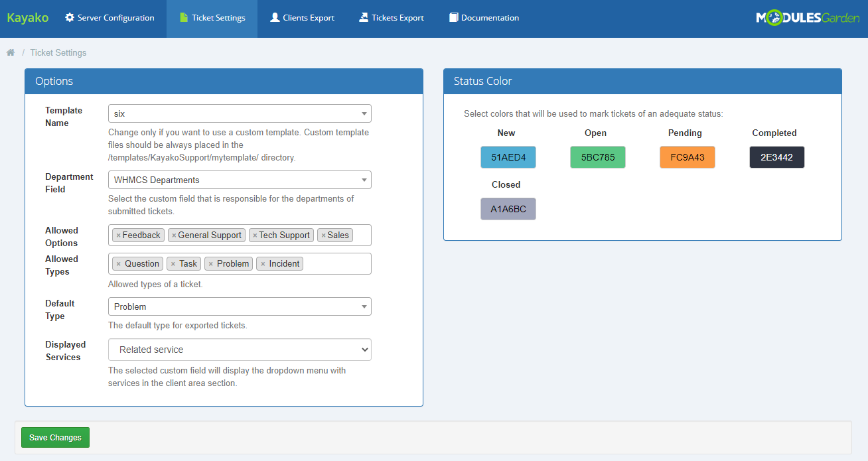Remove the Tech Support tag
868x461 pixels.
(255, 235)
